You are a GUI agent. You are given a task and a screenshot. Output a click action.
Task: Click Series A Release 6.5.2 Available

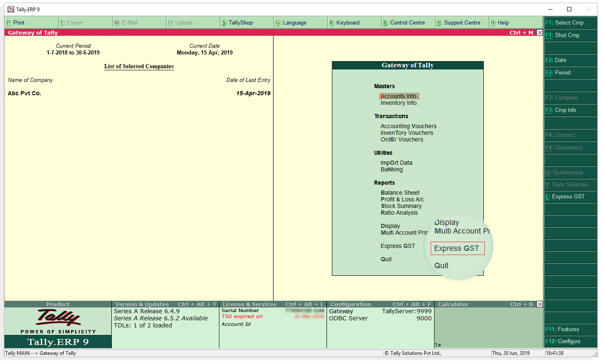tap(161, 318)
